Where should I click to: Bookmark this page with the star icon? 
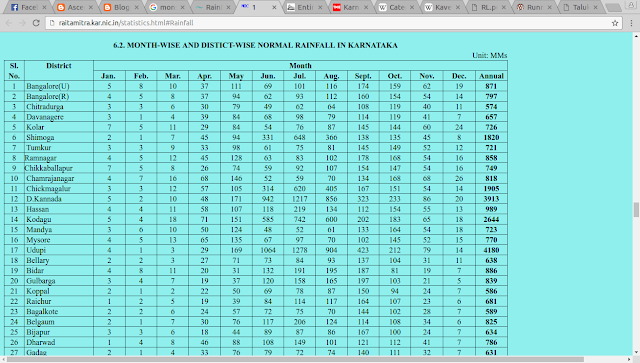point(615,23)
